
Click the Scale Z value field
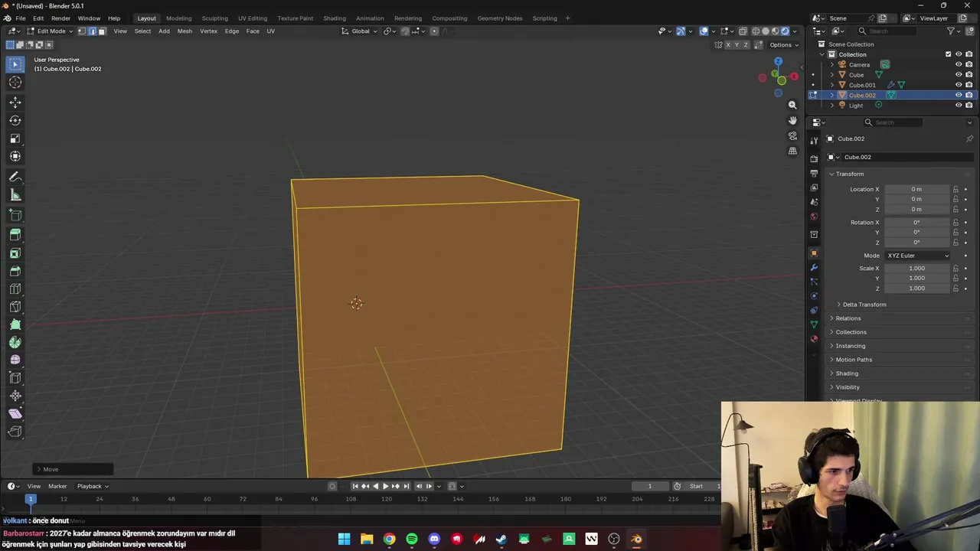916,289
